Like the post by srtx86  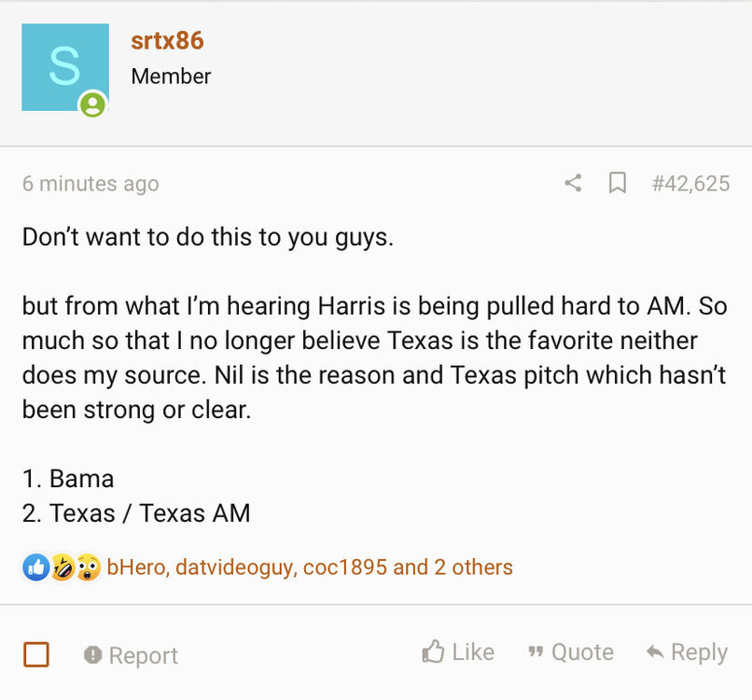(458, 651)
